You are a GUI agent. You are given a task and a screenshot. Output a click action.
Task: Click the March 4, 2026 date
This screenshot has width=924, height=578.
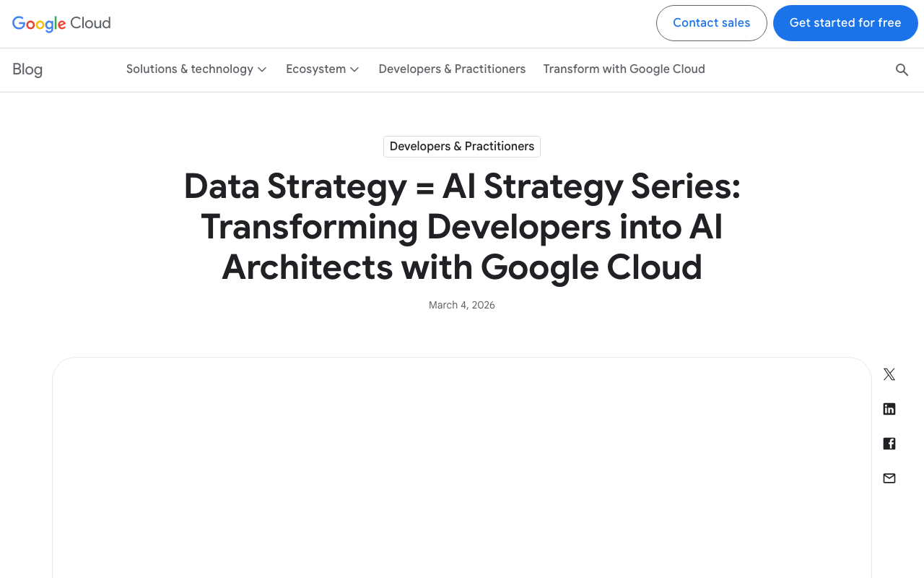[x=462, y=304]
